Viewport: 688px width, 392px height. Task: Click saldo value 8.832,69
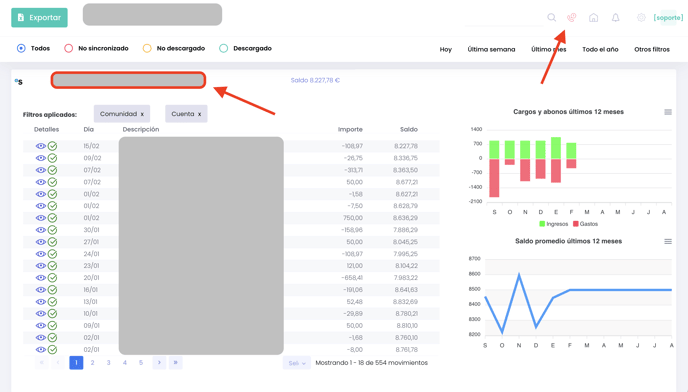pyautogui.click(x=406, y=302)
